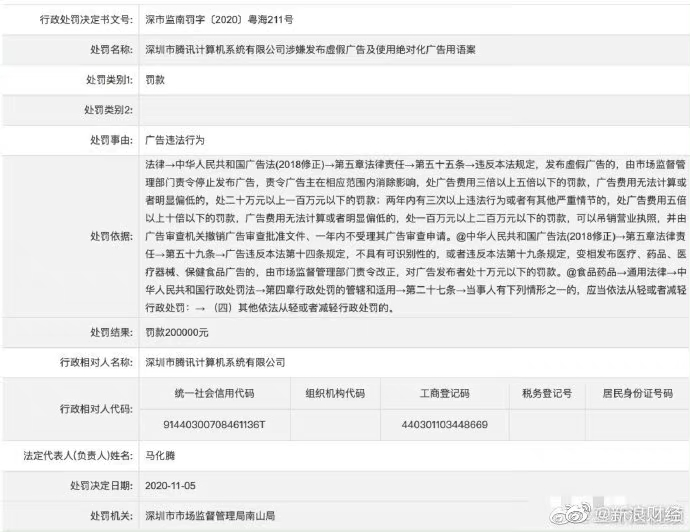Select credit code 91440300708461136T

click(212, 424)
